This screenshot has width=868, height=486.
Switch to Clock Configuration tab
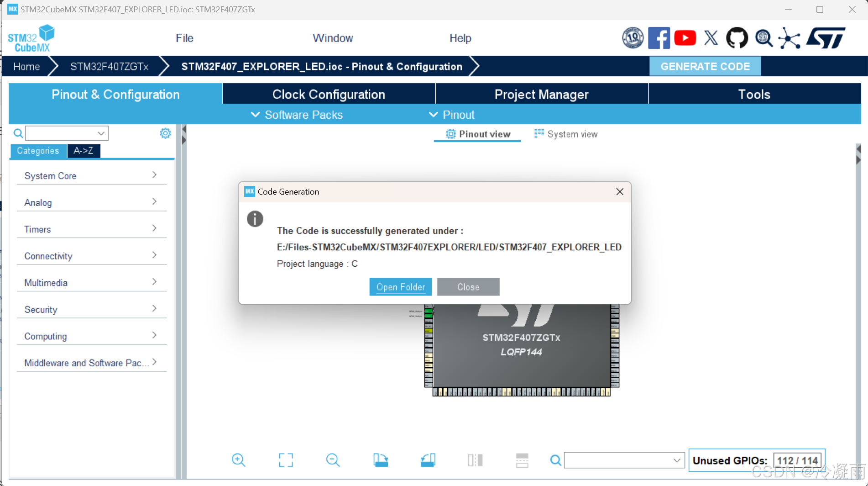pos(329,94)
